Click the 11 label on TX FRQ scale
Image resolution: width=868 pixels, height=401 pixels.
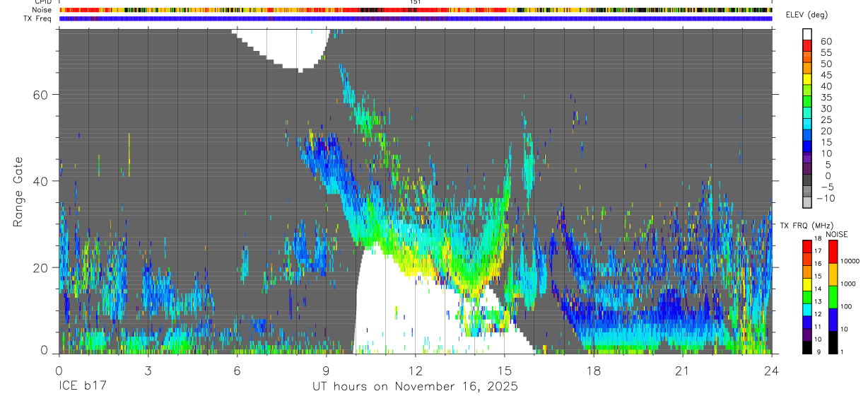(818, 327)
